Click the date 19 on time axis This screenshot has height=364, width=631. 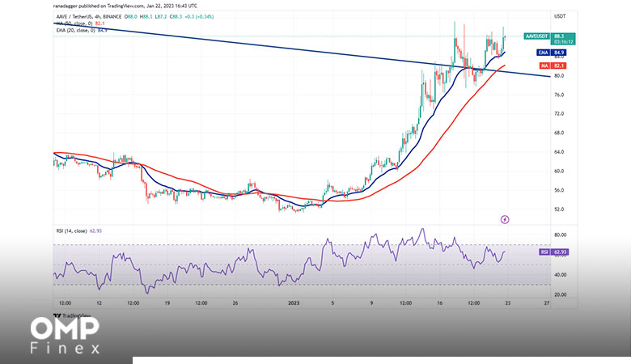167,303
